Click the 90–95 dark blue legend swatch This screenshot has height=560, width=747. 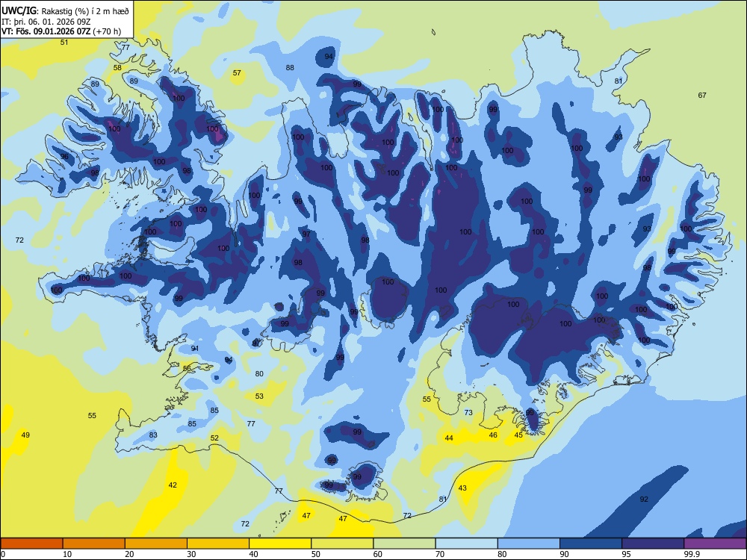point(591,544)
